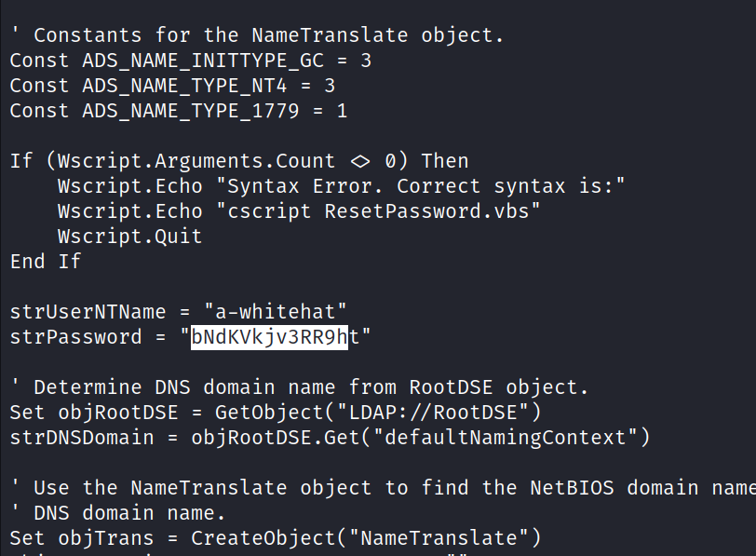Click the Wscript.Quit statement
Image resolution: width=756 pixels, height=556 pixels.
click(129, 237)
